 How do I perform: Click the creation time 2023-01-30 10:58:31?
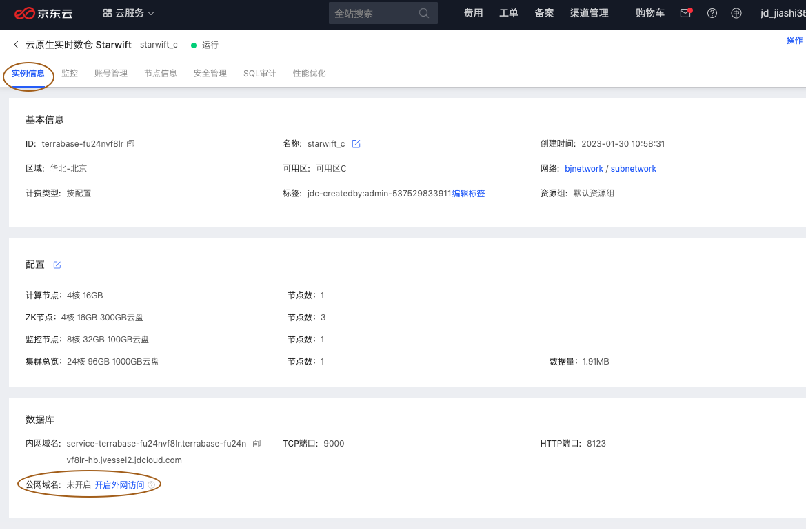coord(623,144)
